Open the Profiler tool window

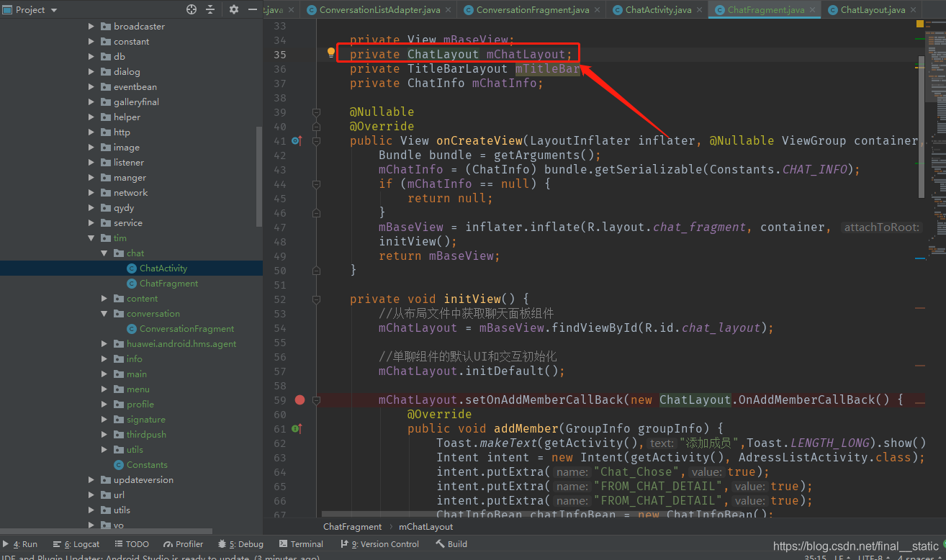184,544
